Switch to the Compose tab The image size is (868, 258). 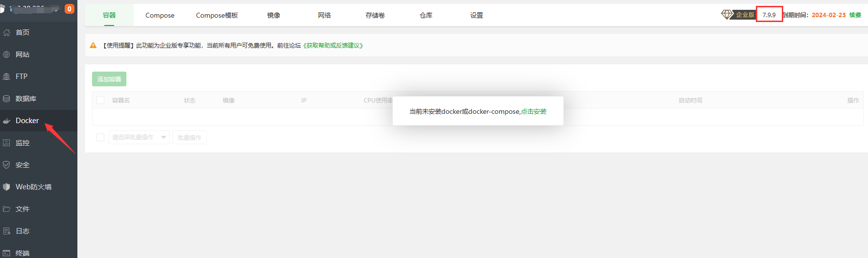click(x=160, y=15)
